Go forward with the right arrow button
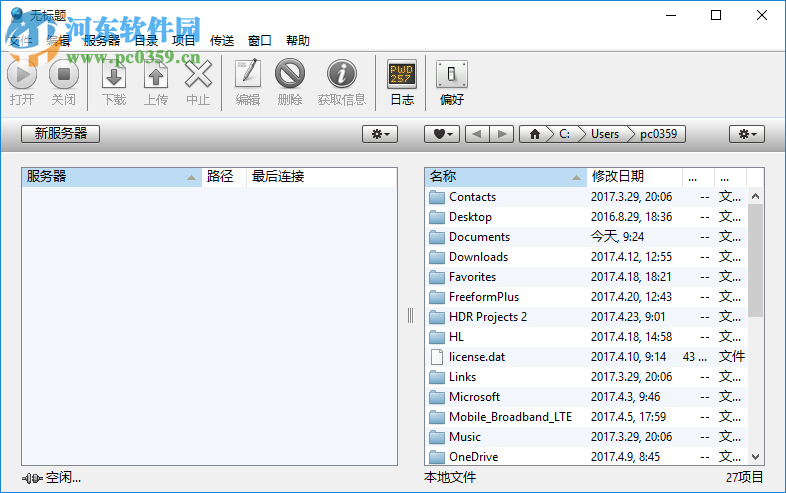The height and width of the screenshot is (493, 786). click(x=501, y=134)
